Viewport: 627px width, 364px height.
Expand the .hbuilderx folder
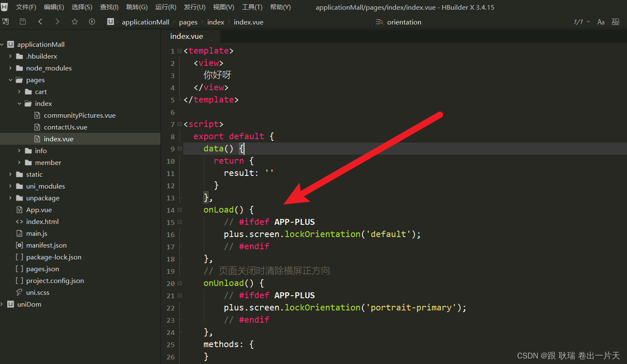pyautogui.click(x=11, y=56)
